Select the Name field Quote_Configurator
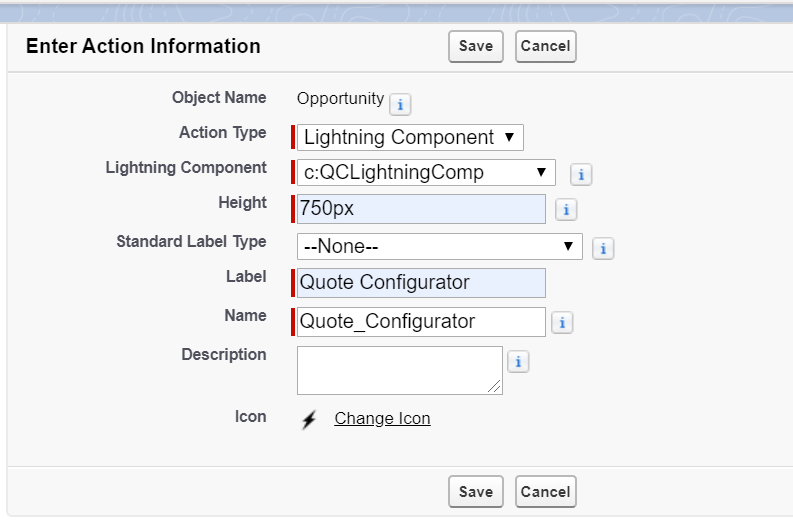The image size is (793, 523). 421,321
